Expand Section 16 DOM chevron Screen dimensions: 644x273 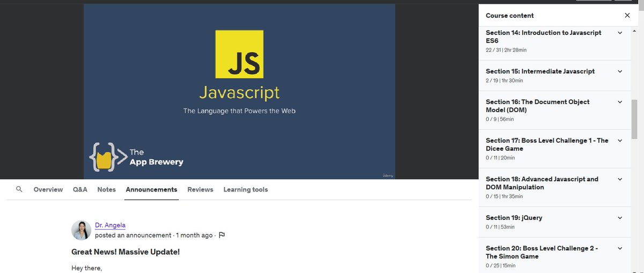click(620, 102)
